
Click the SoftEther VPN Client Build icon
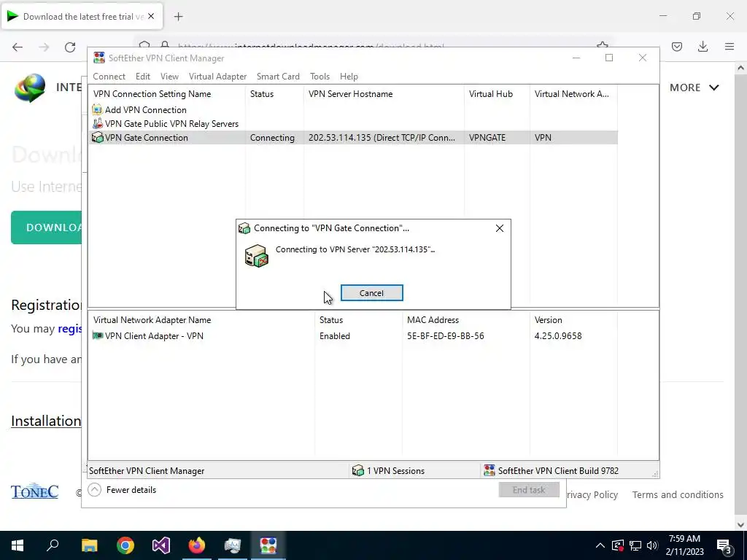pyautogui.click(x=489, y=470)
